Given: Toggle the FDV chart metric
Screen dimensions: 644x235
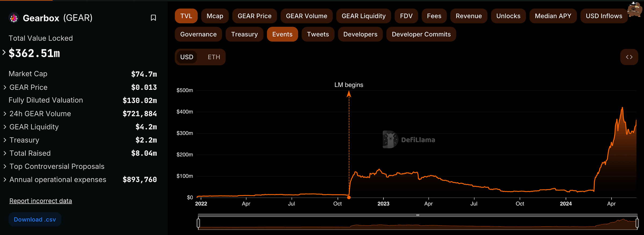Looking at the screenshot, I should [x=406, y=16].
